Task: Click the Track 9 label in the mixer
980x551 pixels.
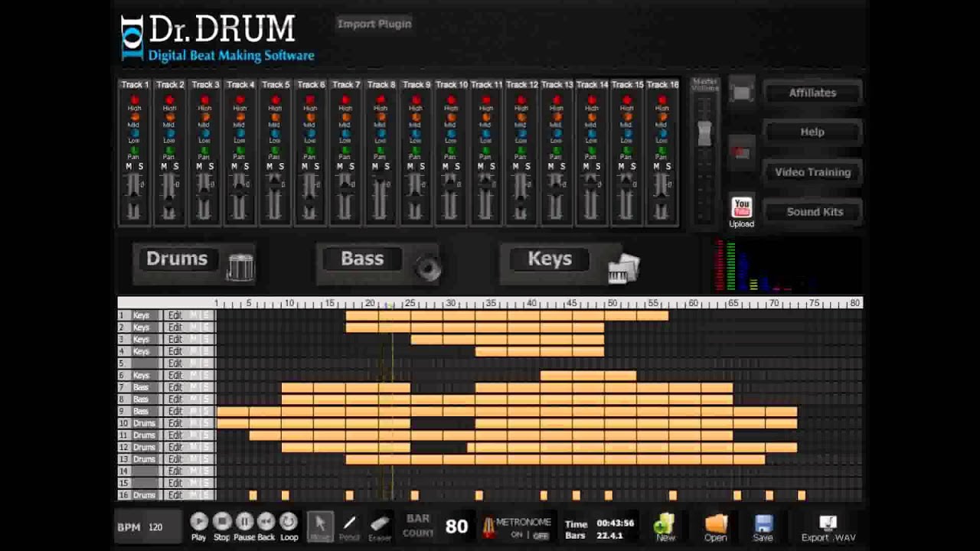Action: click(416, 84)
